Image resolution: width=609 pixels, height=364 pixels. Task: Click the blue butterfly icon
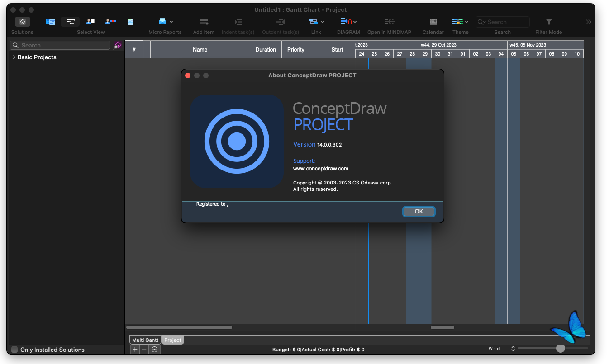point(568,327)
